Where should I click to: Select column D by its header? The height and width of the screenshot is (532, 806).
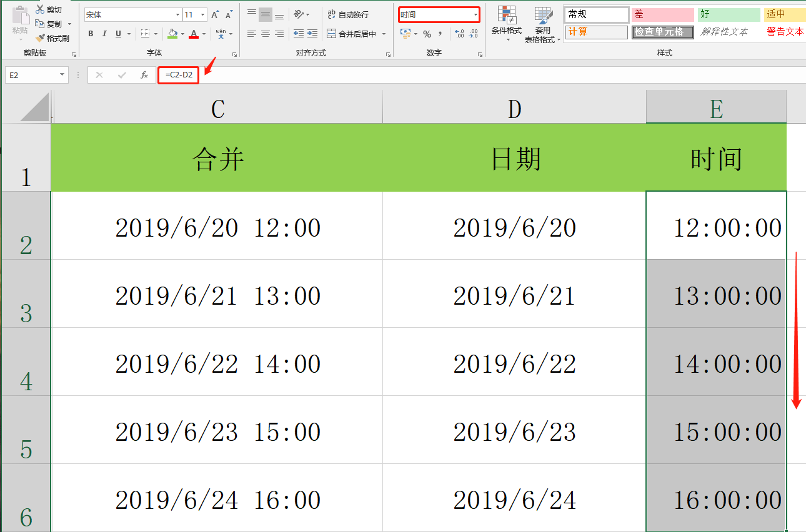click(514, 107)
